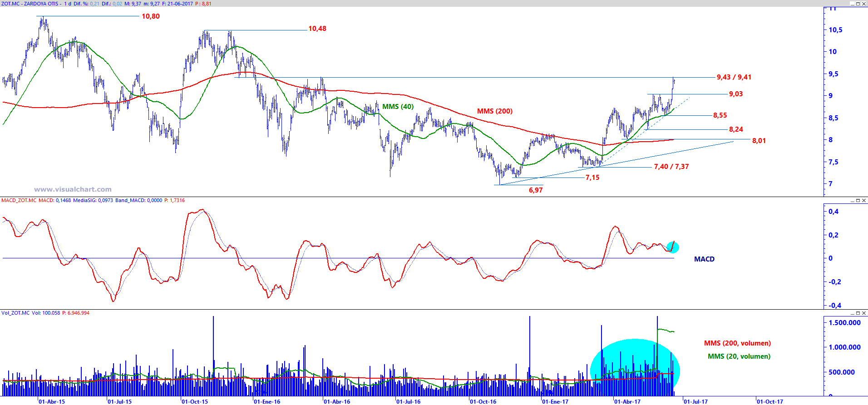Click the MediaSIG: 0,0973 value
The height and width of the screenshot is (405, 868).
(x=94, y=200)
